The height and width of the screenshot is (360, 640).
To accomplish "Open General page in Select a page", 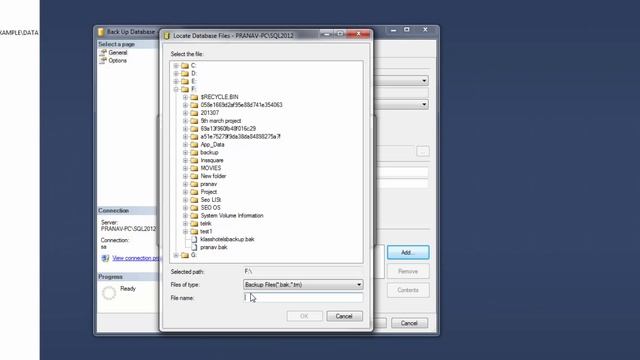I will point(118,53).
